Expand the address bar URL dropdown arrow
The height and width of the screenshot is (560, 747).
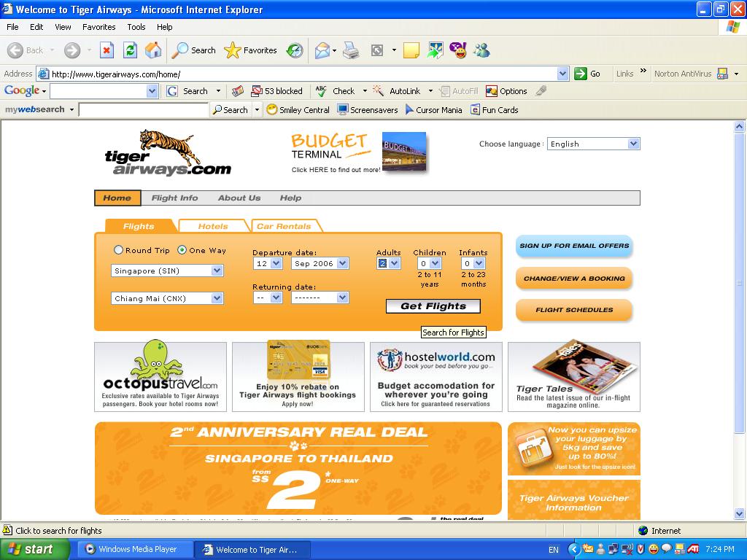point(562,74)
